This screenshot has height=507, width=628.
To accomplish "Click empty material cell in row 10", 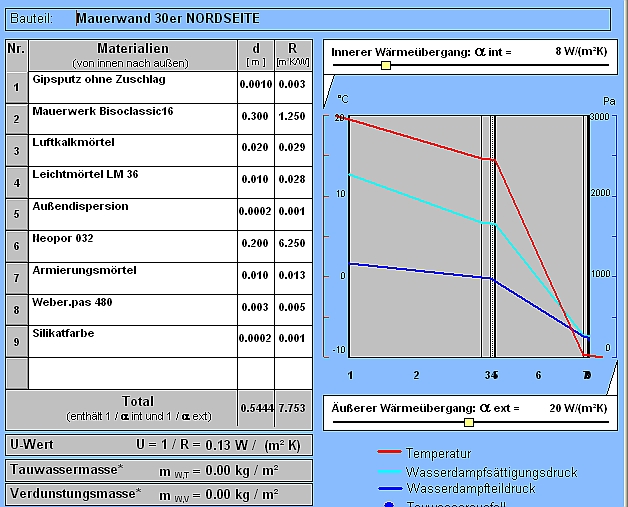I will [x=133, y=374].
